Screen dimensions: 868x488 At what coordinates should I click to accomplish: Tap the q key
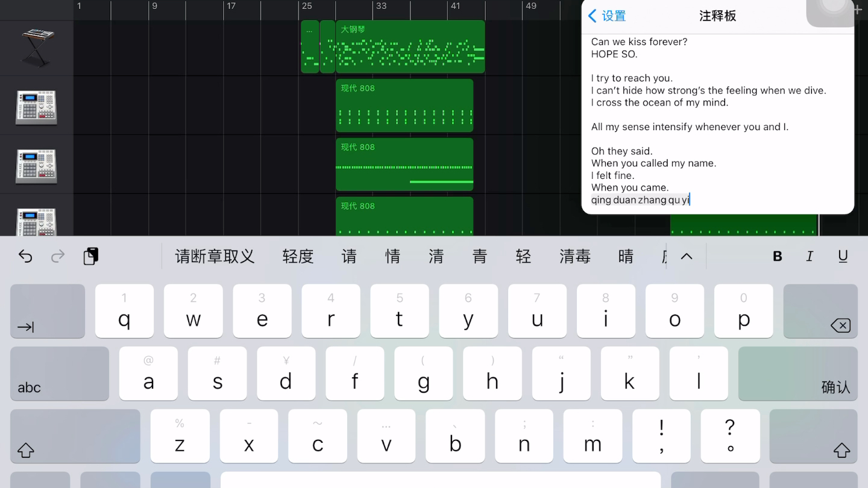[125, 311]
